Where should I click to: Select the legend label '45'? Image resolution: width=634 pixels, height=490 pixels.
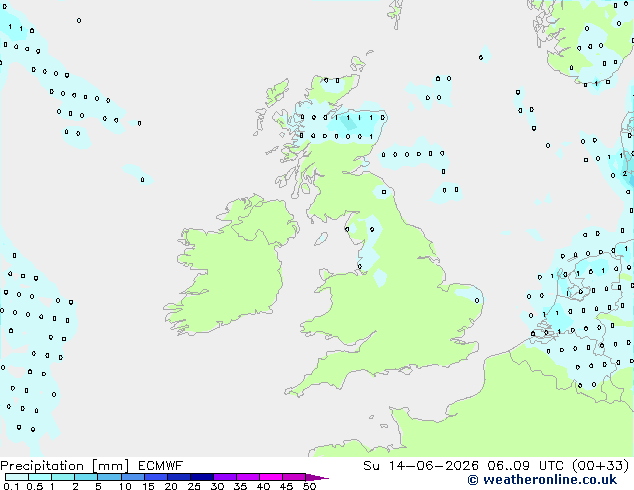286,486
